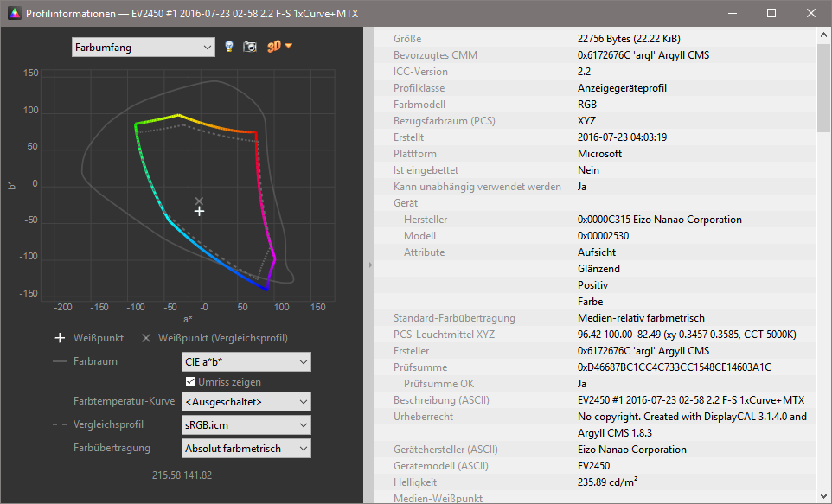Click the scroll down arrow of the info list
This screenshot has height=504, width=832.
(x=823, y=495)
